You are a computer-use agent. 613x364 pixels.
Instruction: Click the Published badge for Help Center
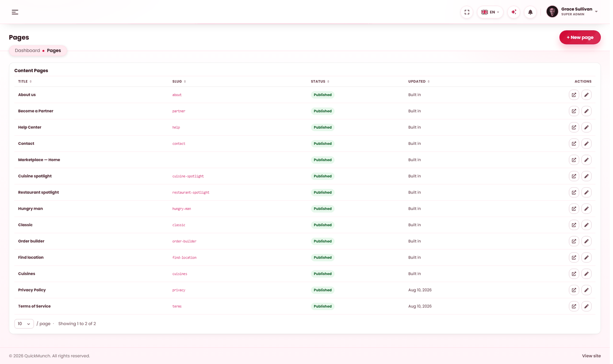pyautogui.click(x=323, y=127)
